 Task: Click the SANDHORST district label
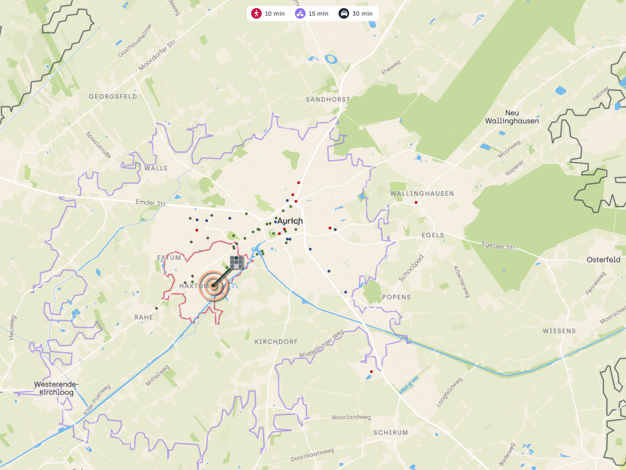[328, 99]
